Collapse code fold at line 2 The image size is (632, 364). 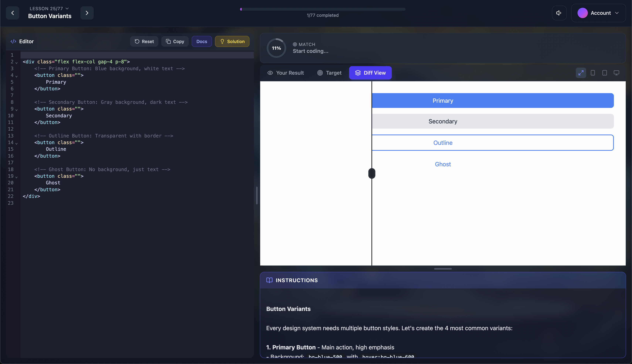16,63
